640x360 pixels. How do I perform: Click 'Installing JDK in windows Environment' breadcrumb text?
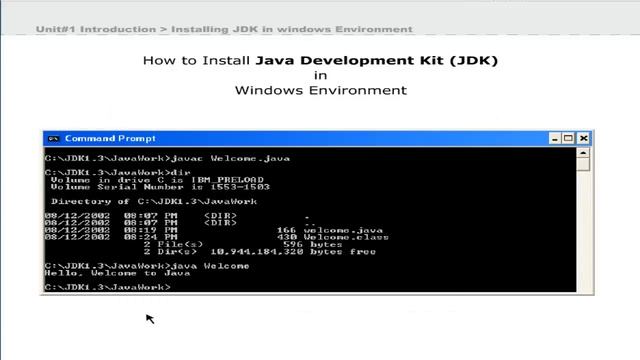(x=292, y=29)
